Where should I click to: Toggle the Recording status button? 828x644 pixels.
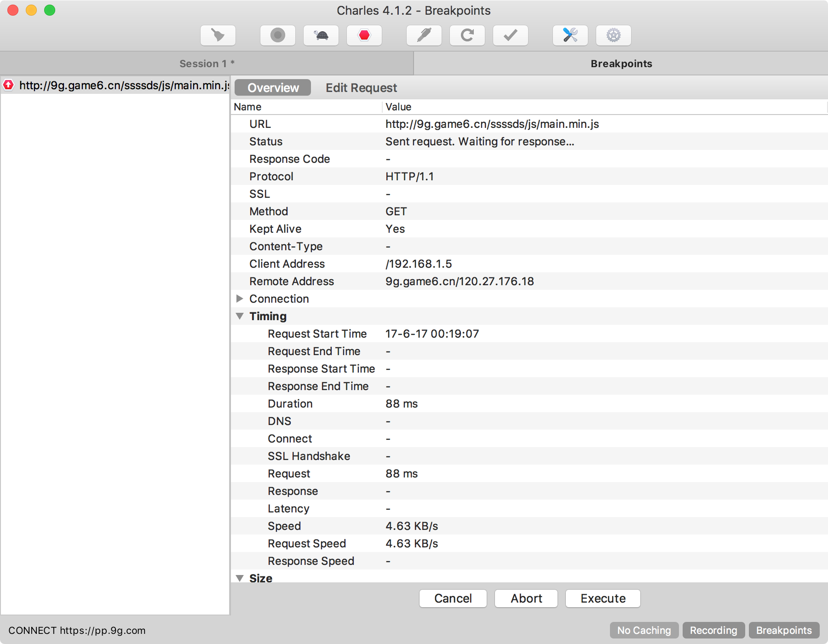[713, 630]
